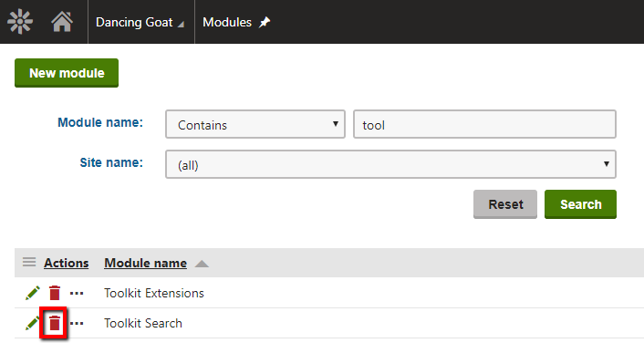Open the grid actions hamburger menu
The image size is (644, 343).
click(29, 262)
